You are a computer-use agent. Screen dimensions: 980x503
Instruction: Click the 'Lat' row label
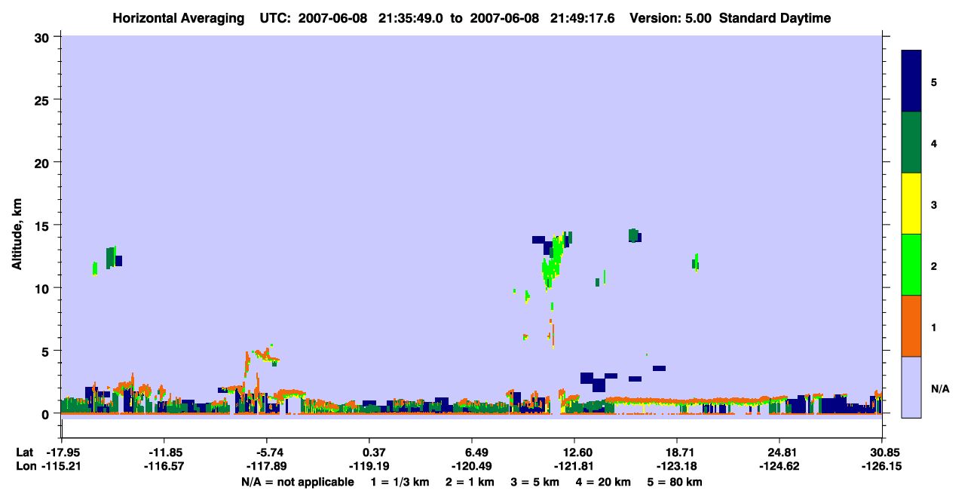[x=24, y=452]
